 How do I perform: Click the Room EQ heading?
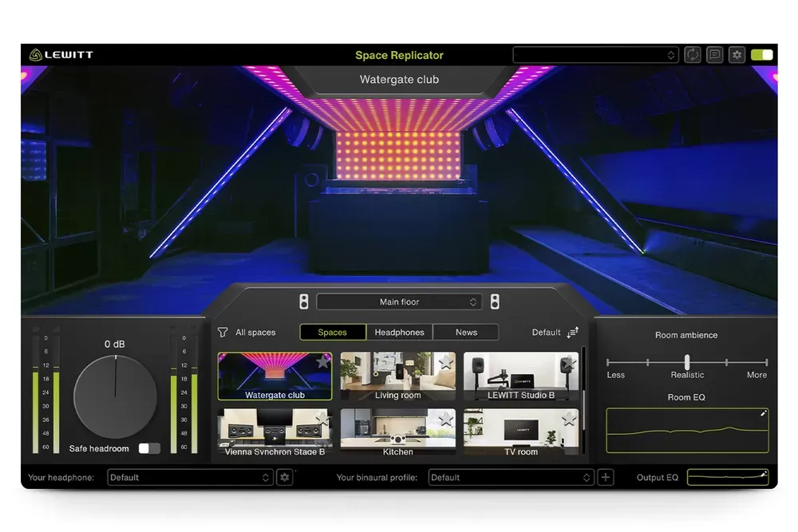coord(686,397)
